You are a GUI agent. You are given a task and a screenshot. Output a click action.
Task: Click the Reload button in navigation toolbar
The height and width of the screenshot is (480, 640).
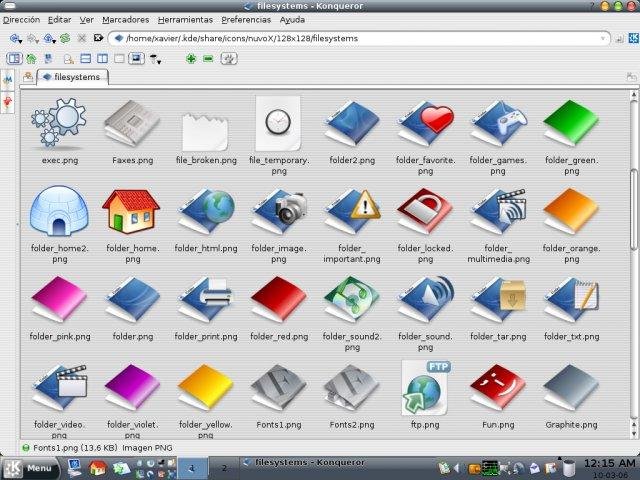(65, 38)
